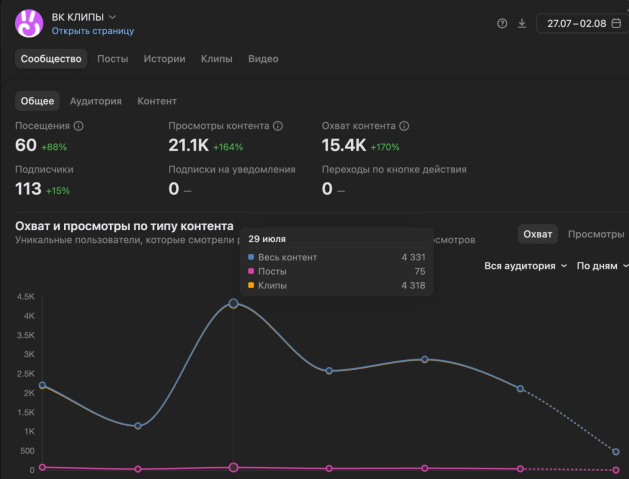This screenshot has width=629, height=479.
Task: Show info for Просмотры контента metric
Action: (278, 126)
